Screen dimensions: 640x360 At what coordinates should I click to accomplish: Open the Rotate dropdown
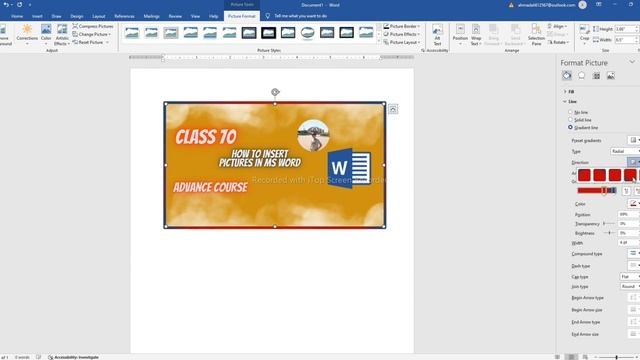558,42
